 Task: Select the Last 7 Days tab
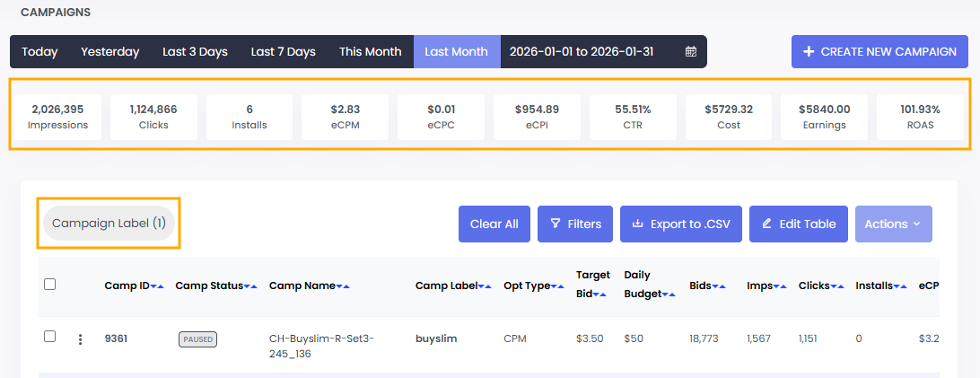[x=283, y=52]
